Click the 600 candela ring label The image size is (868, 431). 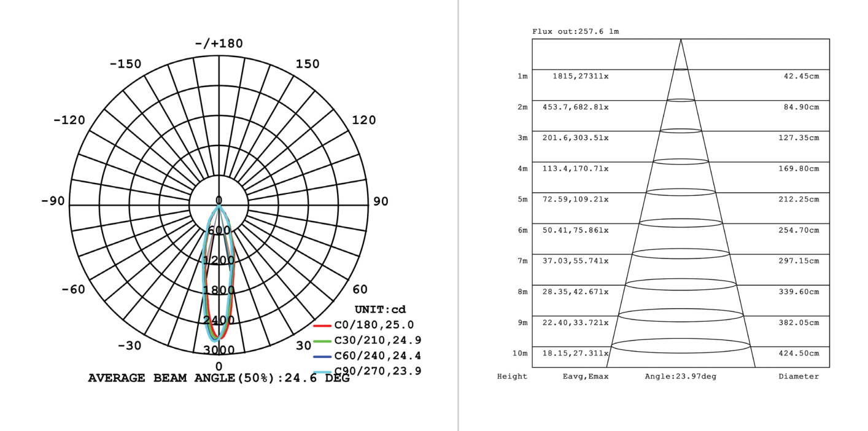(219, 230)
